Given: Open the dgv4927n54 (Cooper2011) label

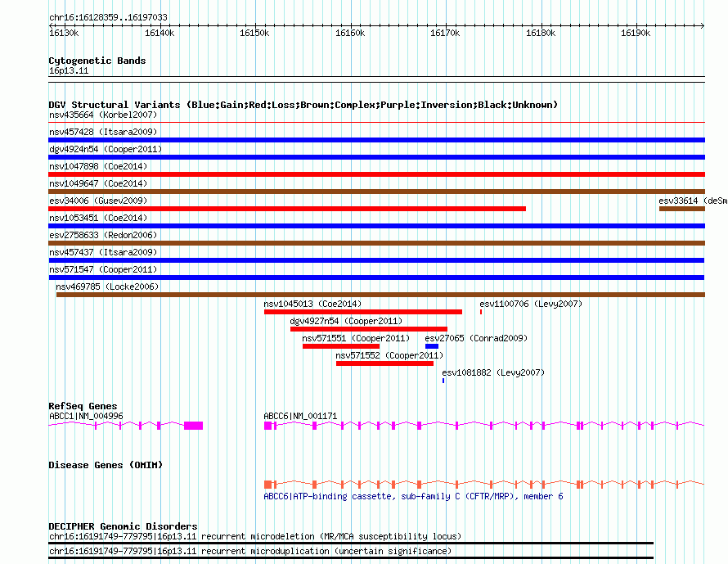Looking at the screenshot, I should tap(346, 321).
